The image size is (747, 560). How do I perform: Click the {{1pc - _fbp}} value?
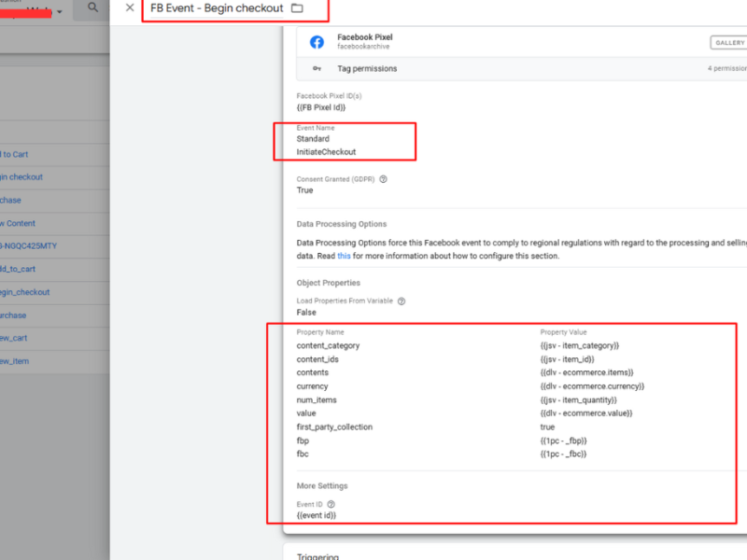(x=564, y=441)
